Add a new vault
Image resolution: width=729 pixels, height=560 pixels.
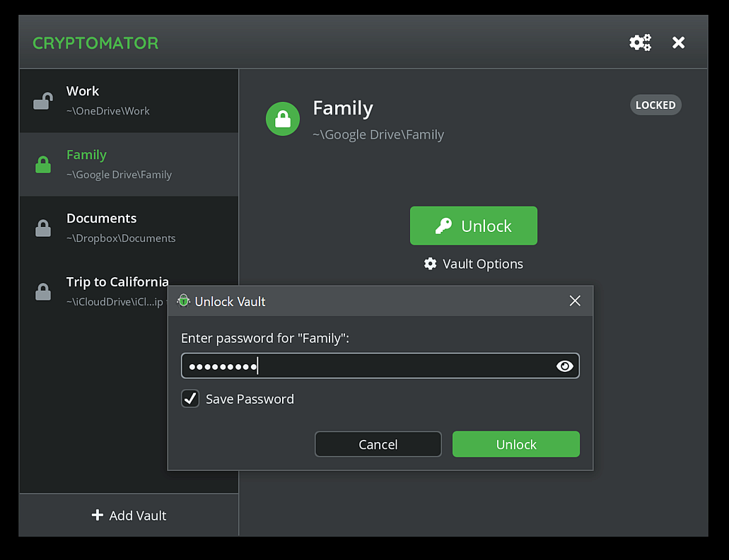[x=129, y=515]
